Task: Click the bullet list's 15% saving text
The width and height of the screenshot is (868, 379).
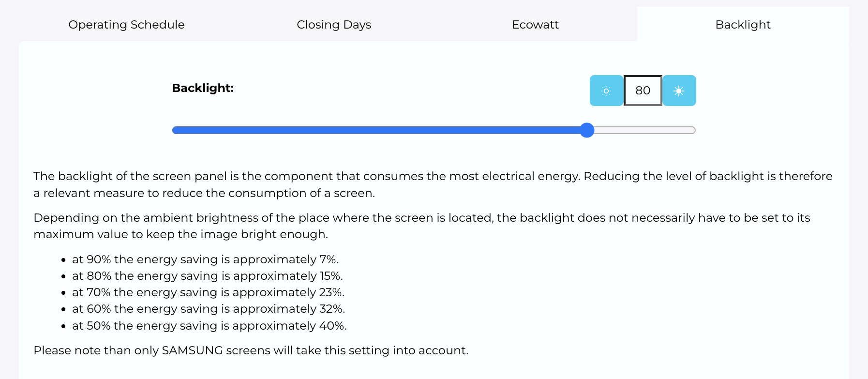Action: pyautogui.click(x=330, y=276)
